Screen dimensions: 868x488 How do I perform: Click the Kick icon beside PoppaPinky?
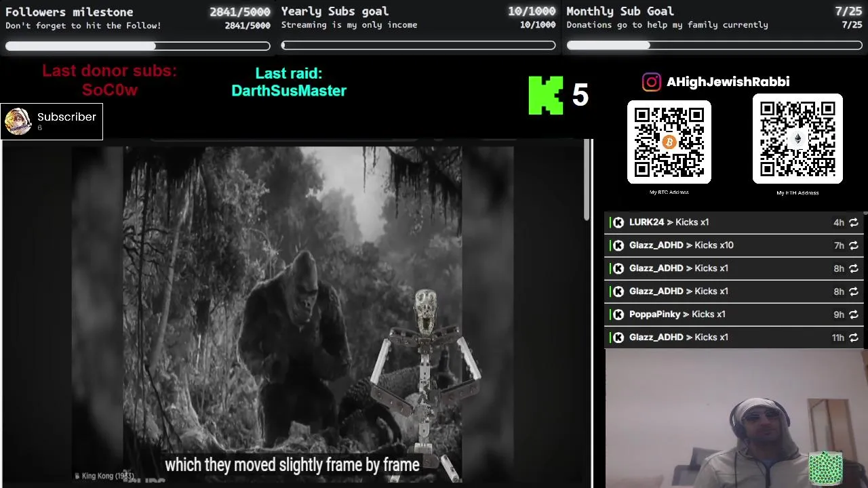[x=618, y=314]
